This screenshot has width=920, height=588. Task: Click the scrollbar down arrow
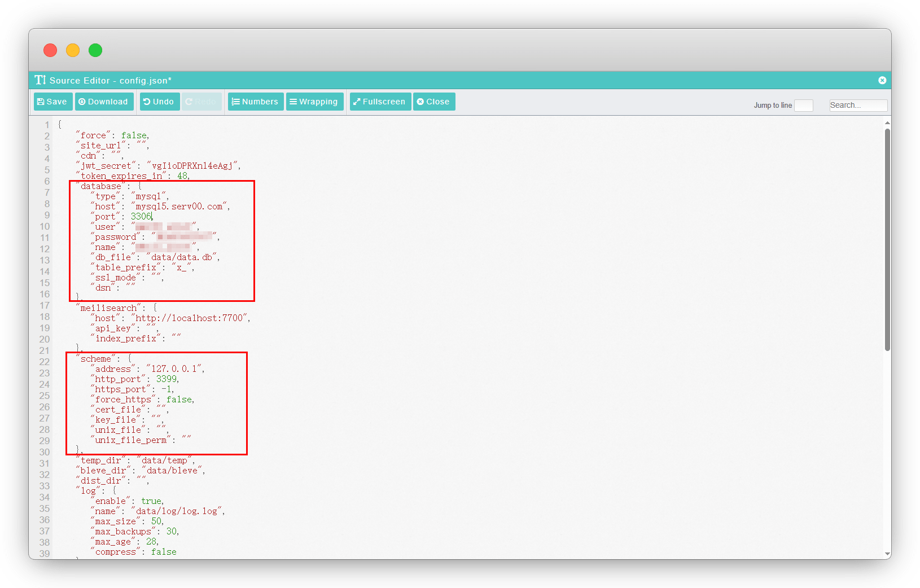pyautogui.click(x=887, y=554)
